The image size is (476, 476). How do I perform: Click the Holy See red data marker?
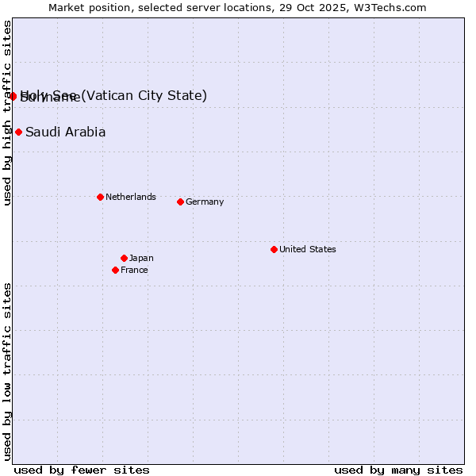coord(13,96)
